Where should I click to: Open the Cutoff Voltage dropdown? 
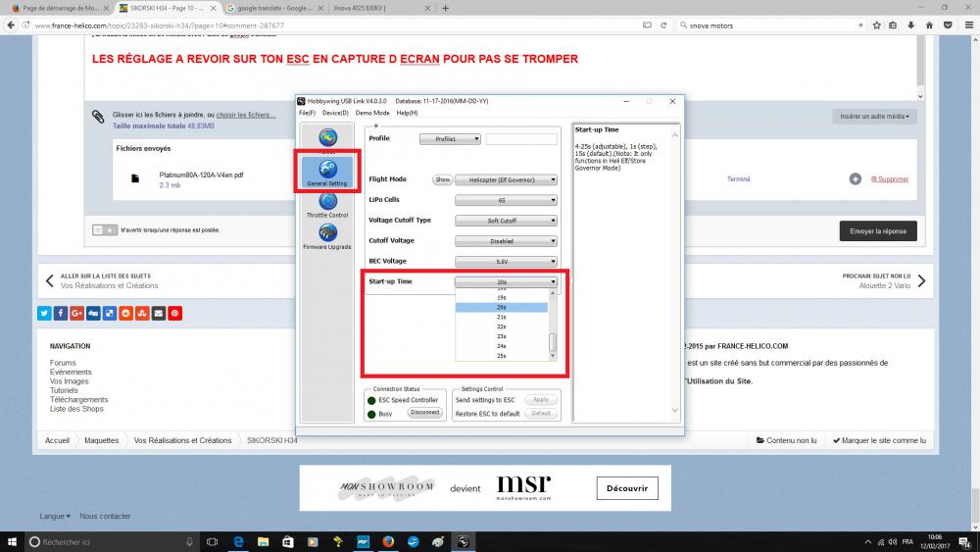pos(506,241)
